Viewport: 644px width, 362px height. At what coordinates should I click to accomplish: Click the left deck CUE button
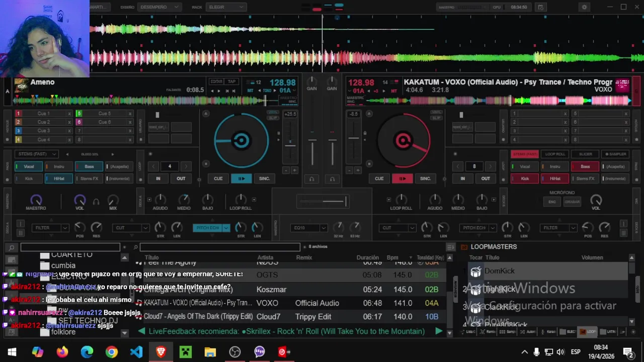coord(218,178)
